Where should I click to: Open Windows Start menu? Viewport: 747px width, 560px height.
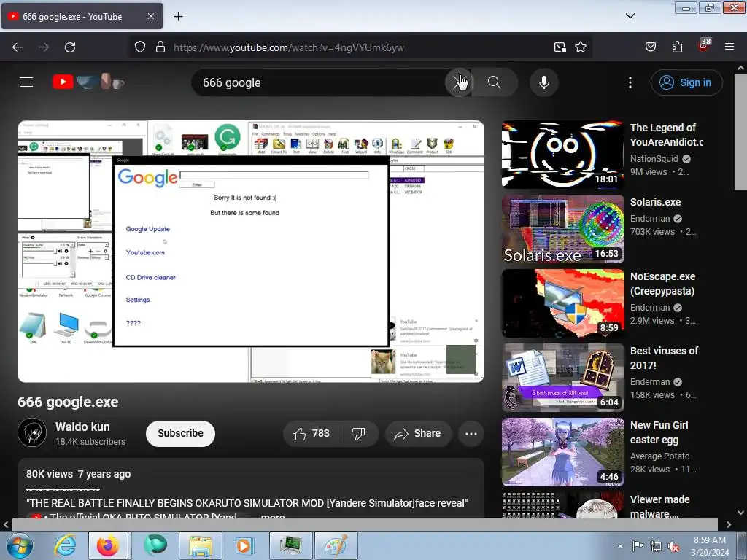tap(18, 546)
